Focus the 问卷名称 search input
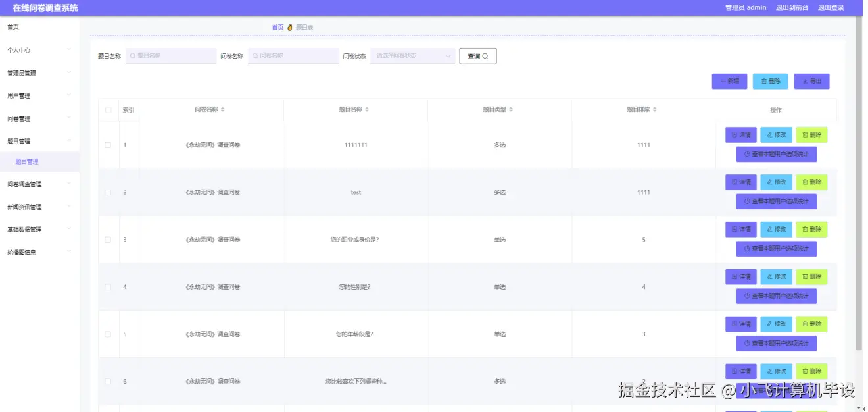868x412 pixels. coord(293,56)
